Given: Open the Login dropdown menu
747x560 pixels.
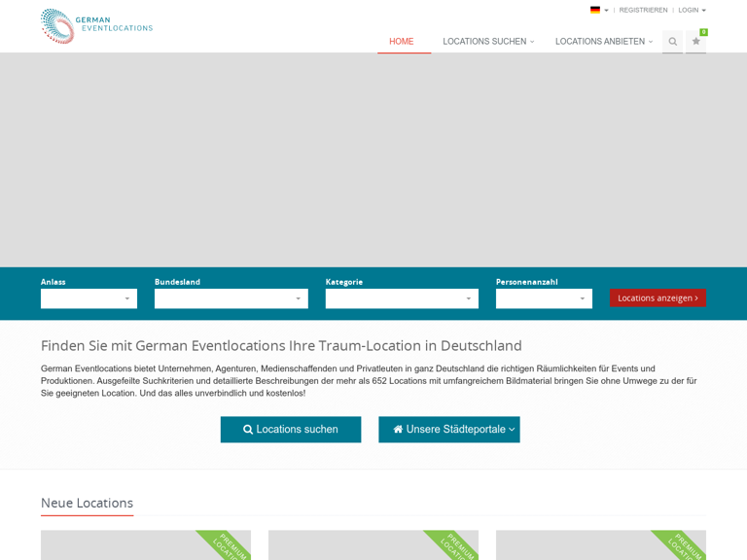Looking at the screenshot, I should (x=692, y=10).
